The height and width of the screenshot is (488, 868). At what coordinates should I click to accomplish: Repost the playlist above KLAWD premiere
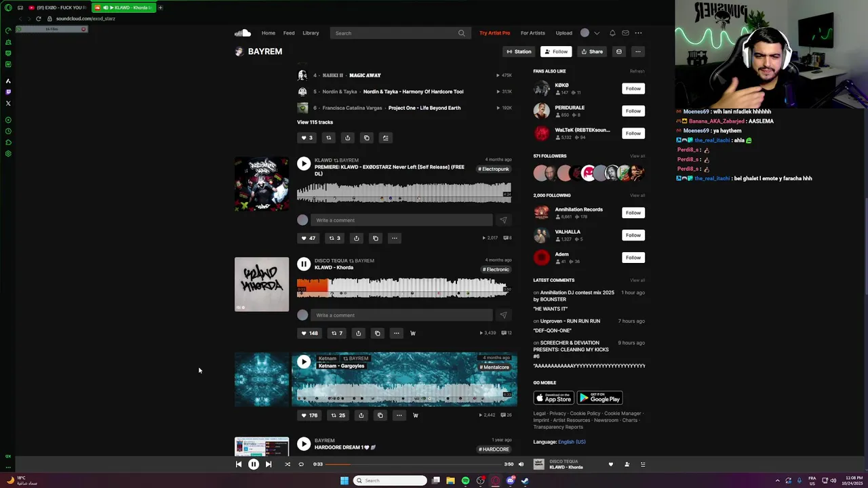(x=328, y=138)
